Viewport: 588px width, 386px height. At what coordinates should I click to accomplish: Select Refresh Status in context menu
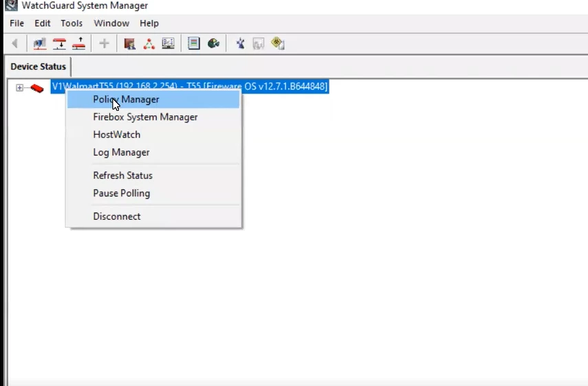click(x=153, y=175)
